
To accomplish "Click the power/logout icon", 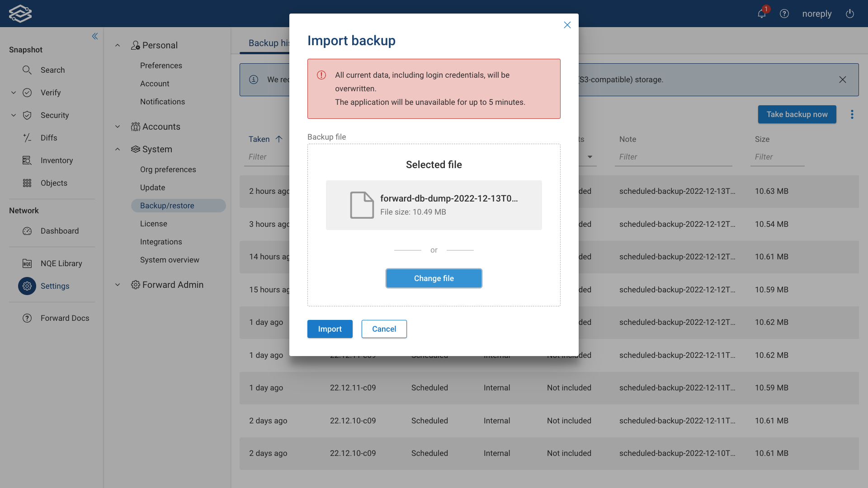I will click(850, 14).
